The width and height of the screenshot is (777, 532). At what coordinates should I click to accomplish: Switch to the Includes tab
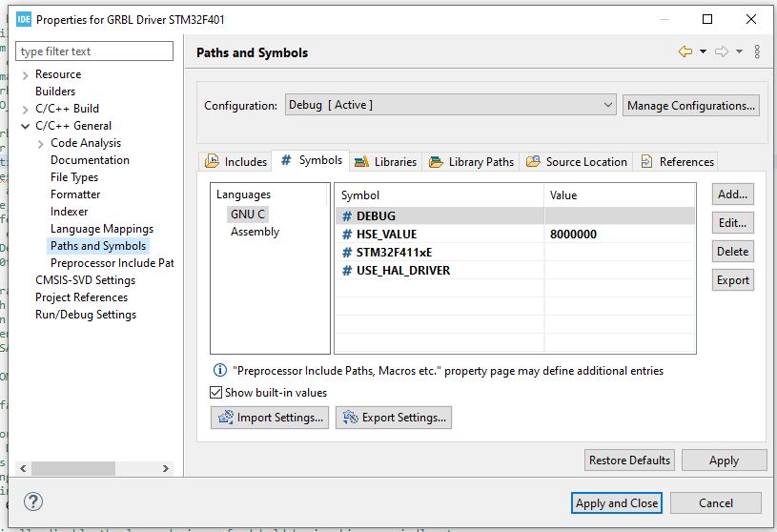tap(235, 161)
